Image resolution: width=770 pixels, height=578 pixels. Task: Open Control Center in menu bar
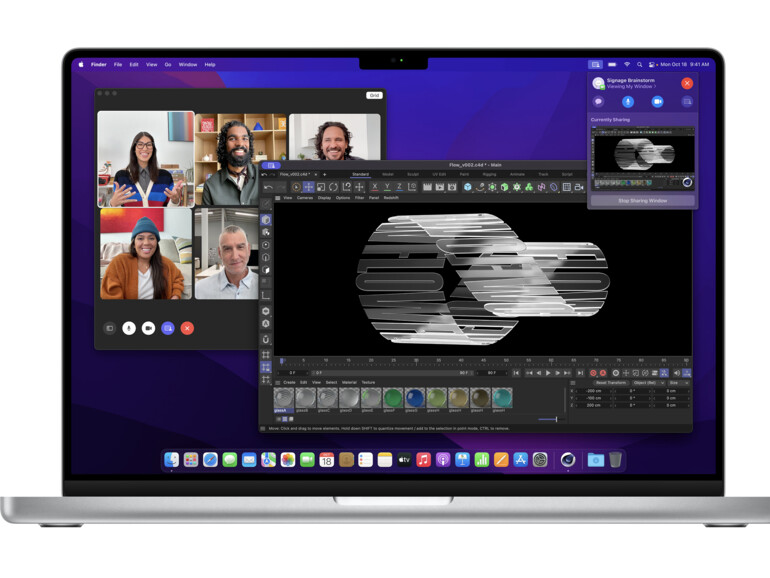pyautogui.click(x=652, y=64)
